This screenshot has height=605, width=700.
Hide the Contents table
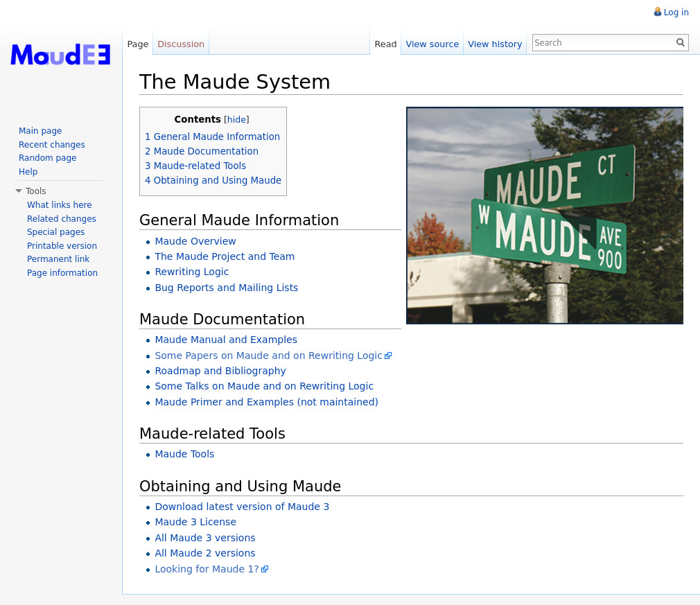point(236,120)
